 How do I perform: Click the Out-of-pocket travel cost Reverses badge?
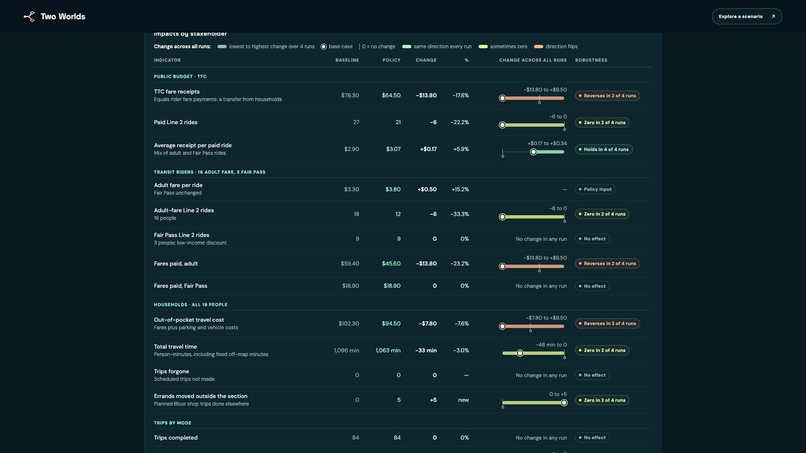click(x=607, y=323)
